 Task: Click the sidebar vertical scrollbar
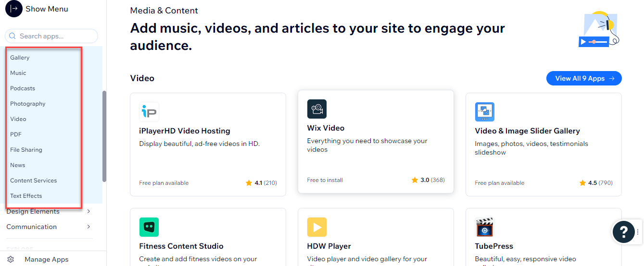[104, 136]
